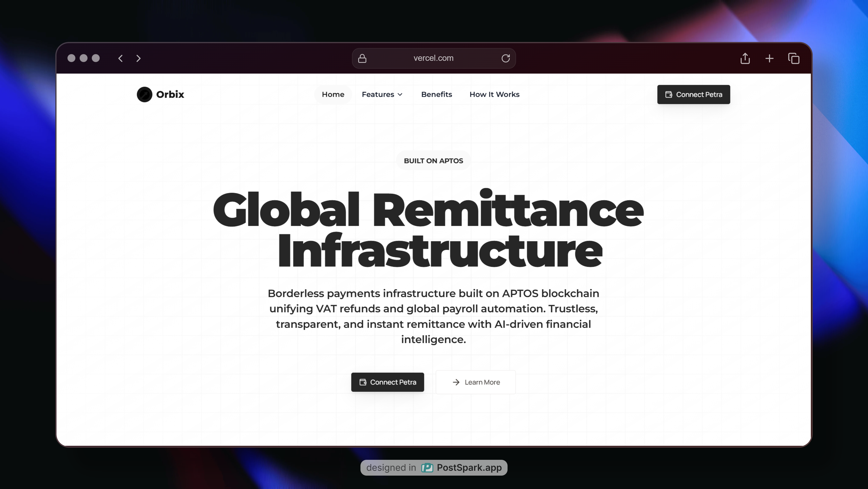Viewport: 868px width, 489px height.
Task: Click the Orbix logo icon
Action: 144,94
